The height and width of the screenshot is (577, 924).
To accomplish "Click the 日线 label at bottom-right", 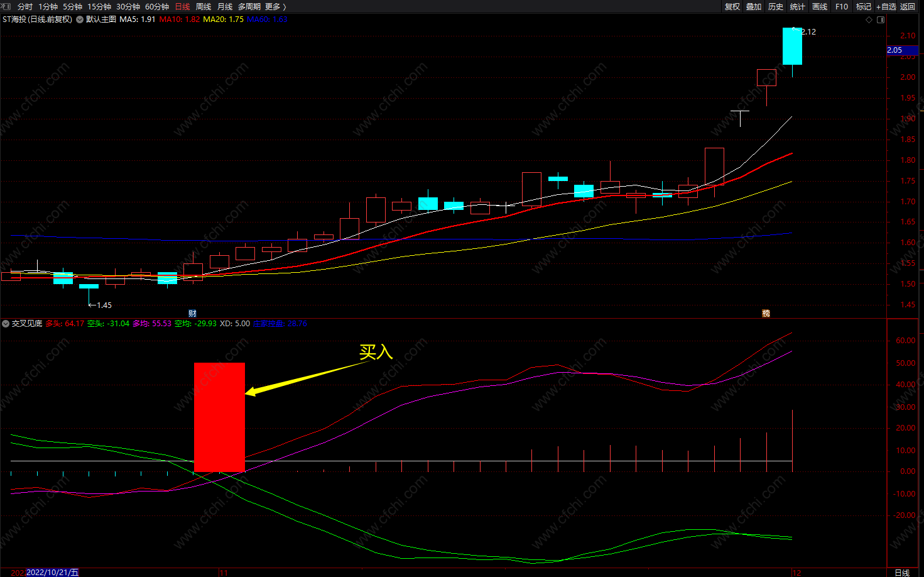I will click(x=902, y=573).
